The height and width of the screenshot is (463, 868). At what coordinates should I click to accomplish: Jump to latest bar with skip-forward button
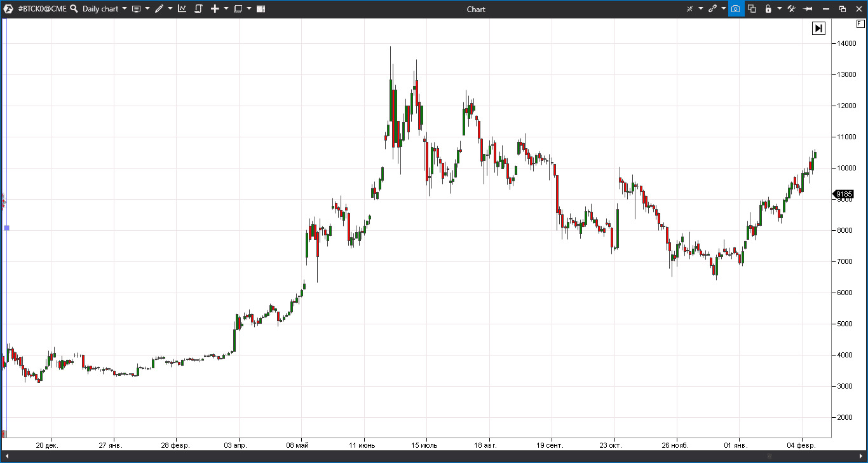[x=818, y=28]
